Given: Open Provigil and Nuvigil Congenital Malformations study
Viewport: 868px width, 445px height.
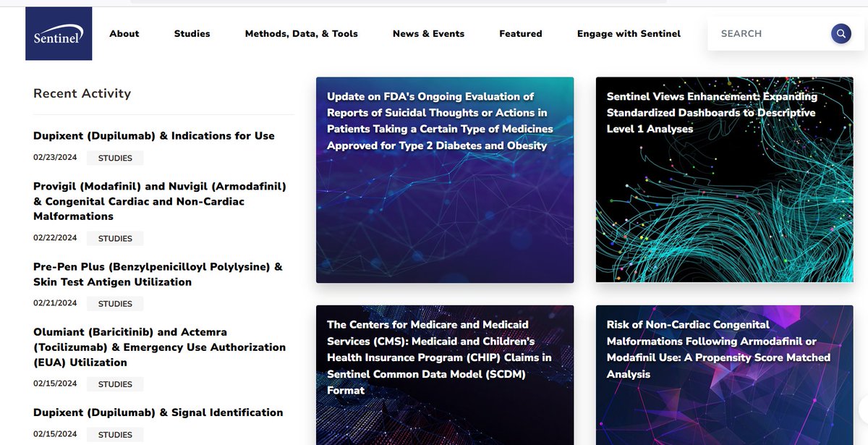Looking at the screenshot, I should click(x=160, y=201).
